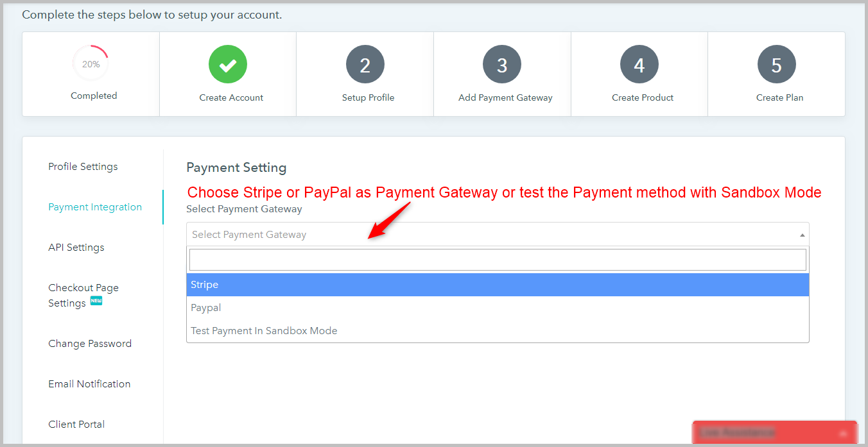Choose Stripe from the gateway list
The width and height of the screenshot is (868, 447).
498,285
